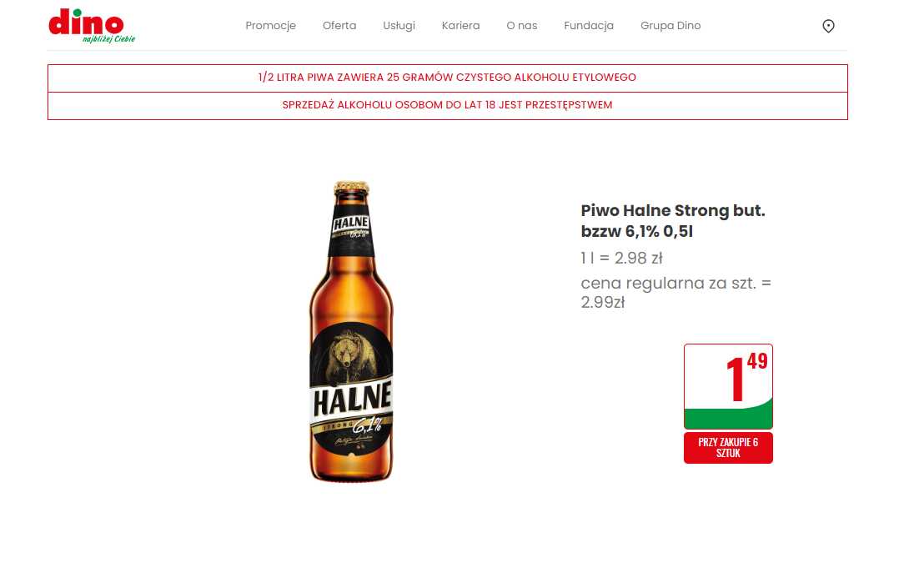This screenshot has width=909, height=588.
Task: Click the Dino logo
Action: tap(92, 26)
